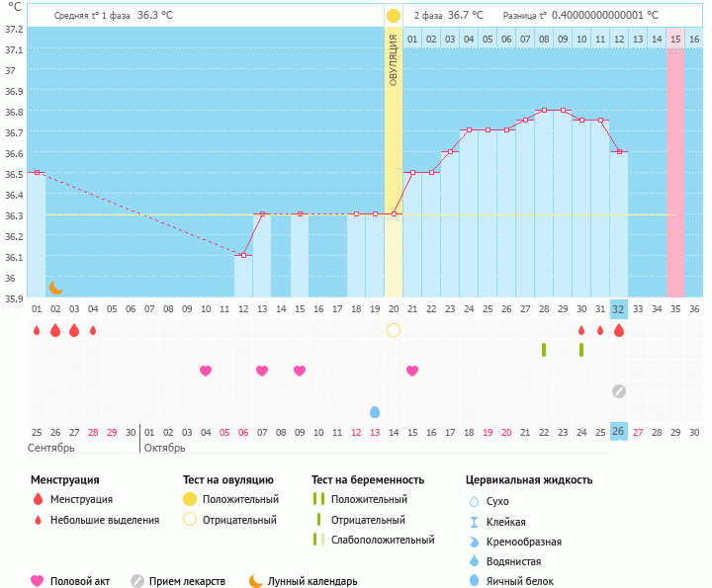712x588 pixels.
Task: Select the temperature point on cycle day 28
Action: [544, 110]
